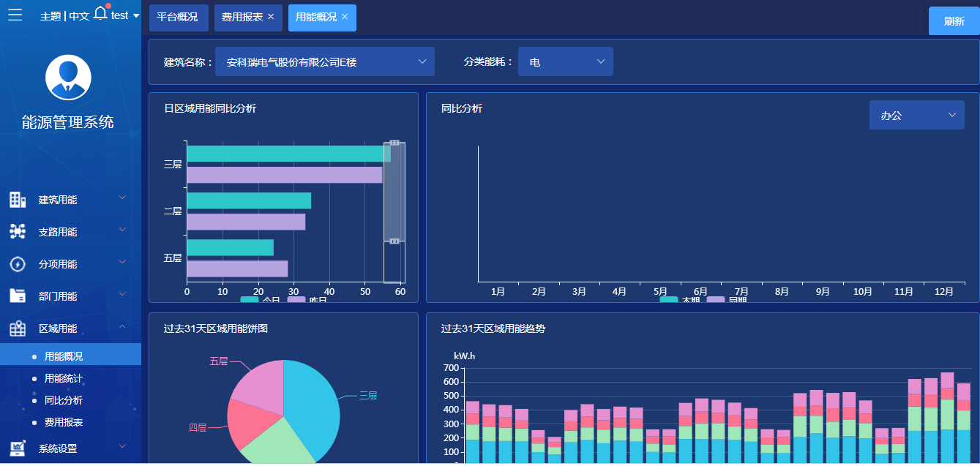Close the 费用报表 tab

pyautogui.click(x=271, y=17)
